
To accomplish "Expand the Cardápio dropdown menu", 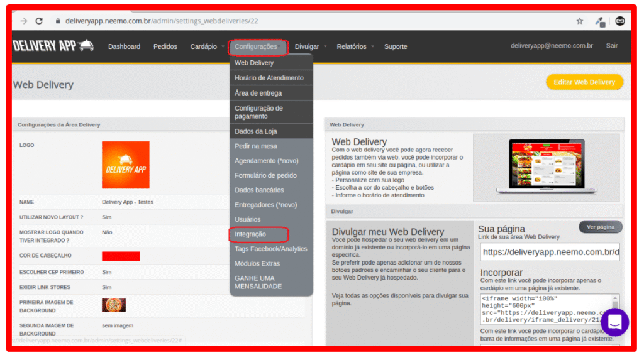I will point(207,46).
